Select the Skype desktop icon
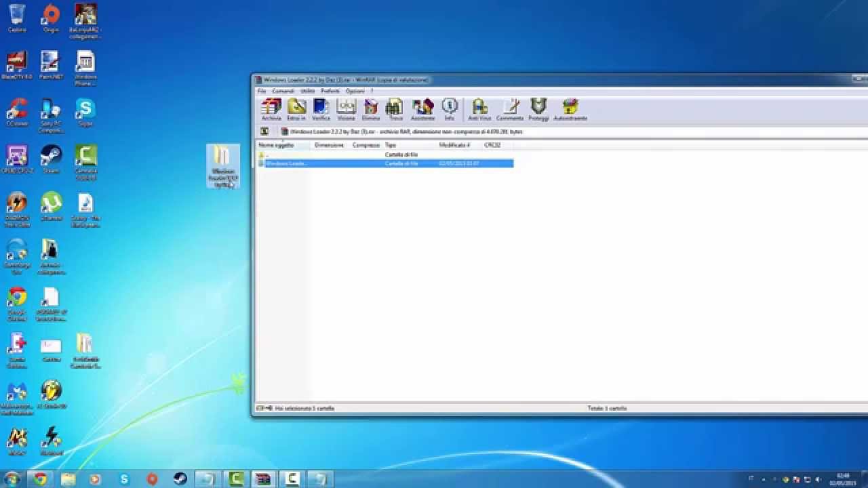Image resolution: width=868 pixels, height=488 pixels. (x=85, y=113)
